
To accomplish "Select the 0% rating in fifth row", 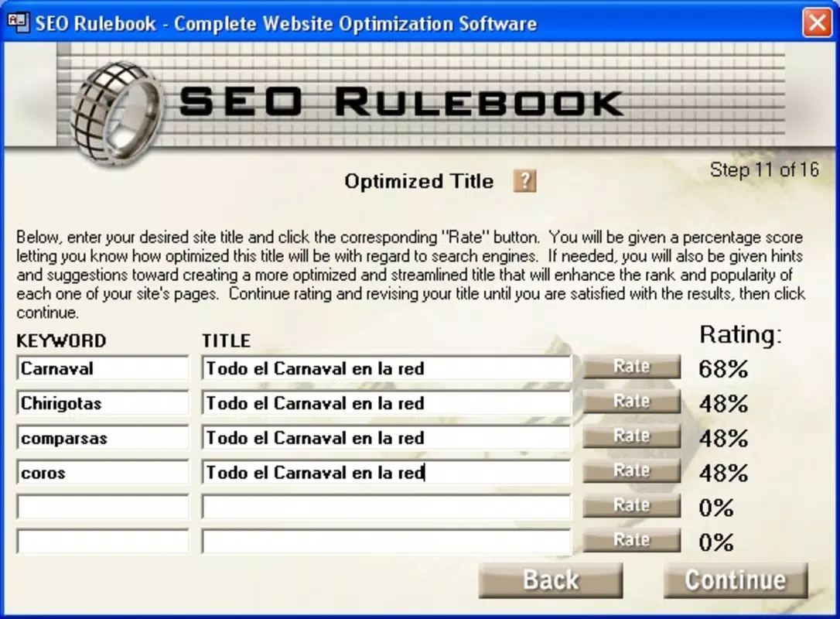I will point(716,508).
